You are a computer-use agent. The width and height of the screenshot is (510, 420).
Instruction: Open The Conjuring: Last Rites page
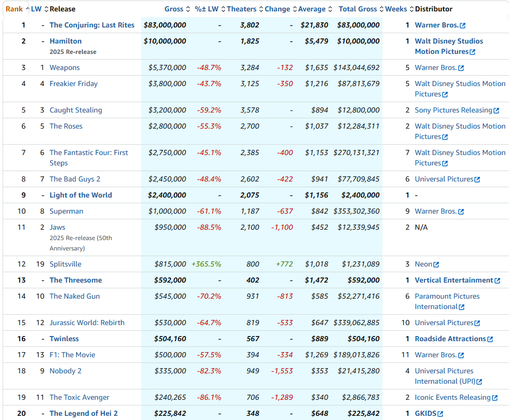(x=92, y=25)
